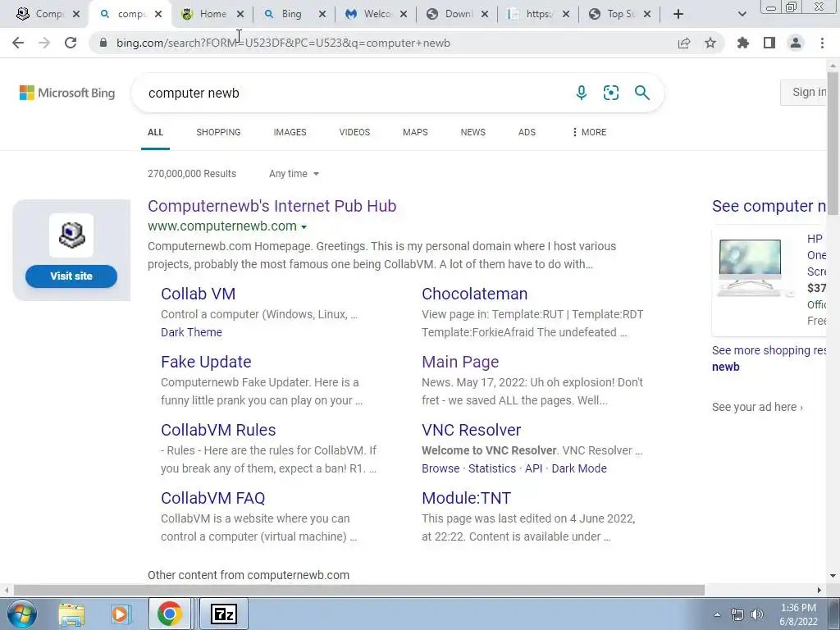Image resolution: width=840 pixels, height=630 pixels.
Task: Start voice search with microphone icon
Action: point(582,93)
